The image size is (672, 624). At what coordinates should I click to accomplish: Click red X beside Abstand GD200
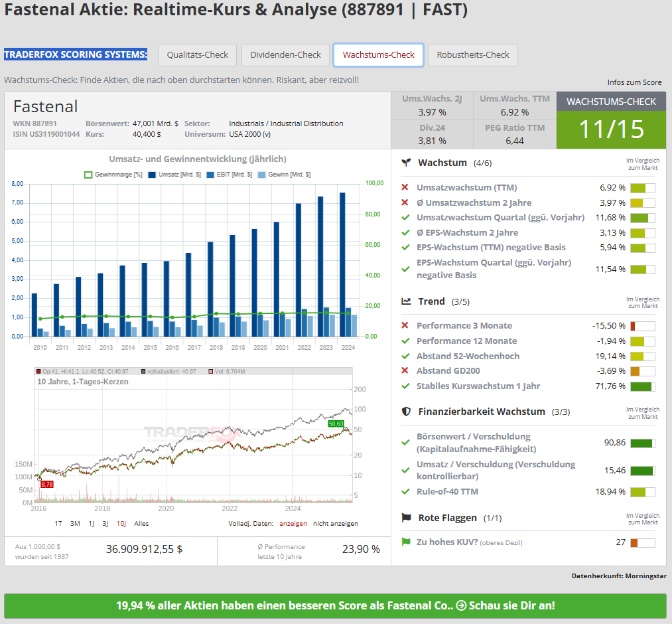[x=405, y=371]
